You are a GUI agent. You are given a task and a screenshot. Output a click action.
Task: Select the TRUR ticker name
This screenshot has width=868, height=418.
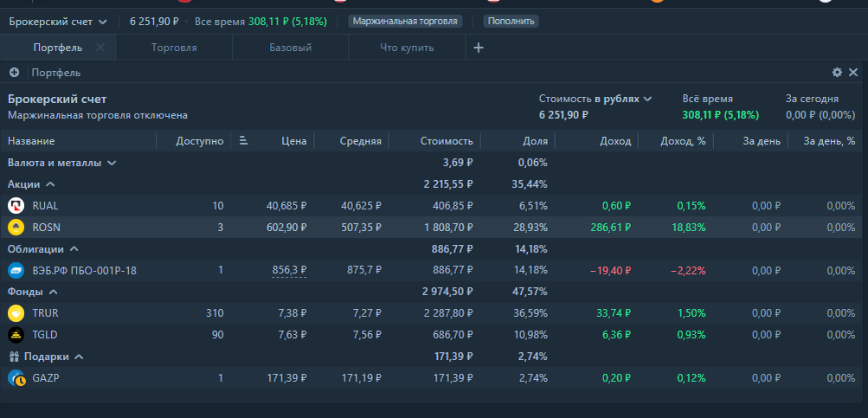[x=45, y=313]
